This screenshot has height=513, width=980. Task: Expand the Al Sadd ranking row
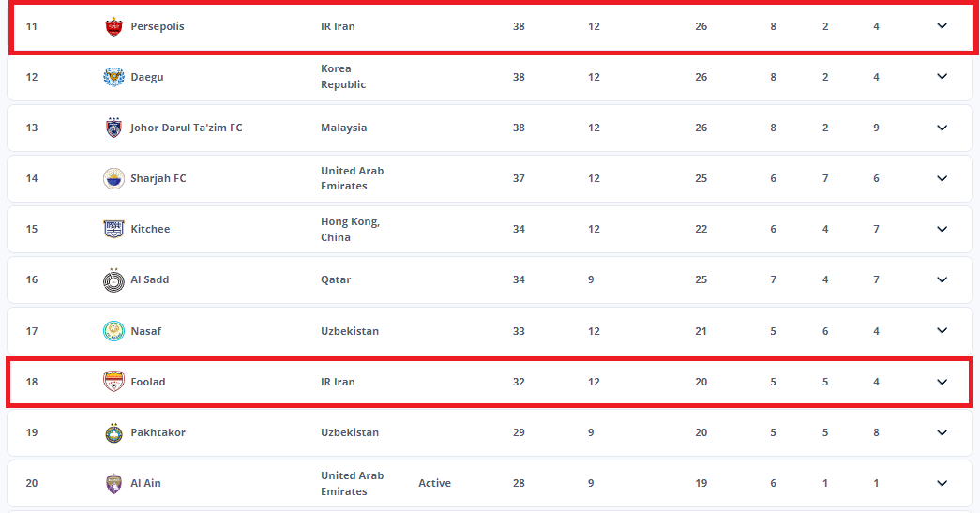click(x=942, y=279)
